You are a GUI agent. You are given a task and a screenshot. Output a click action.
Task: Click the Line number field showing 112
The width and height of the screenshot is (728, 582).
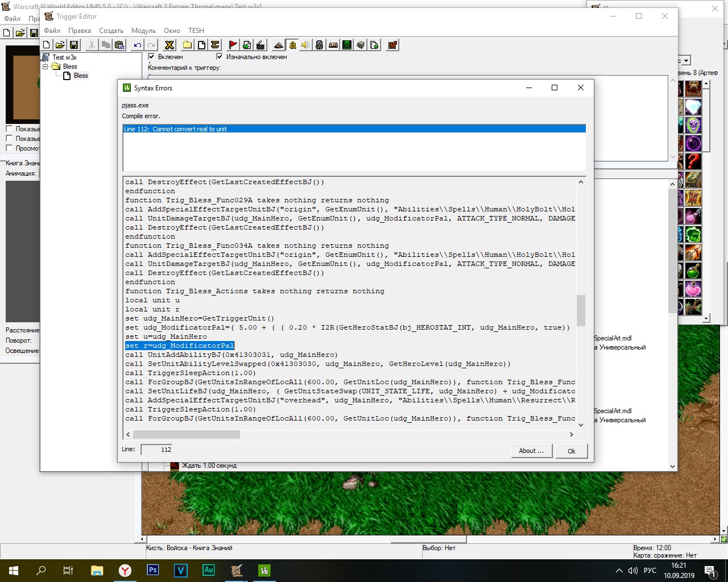[x=157, y=450]
